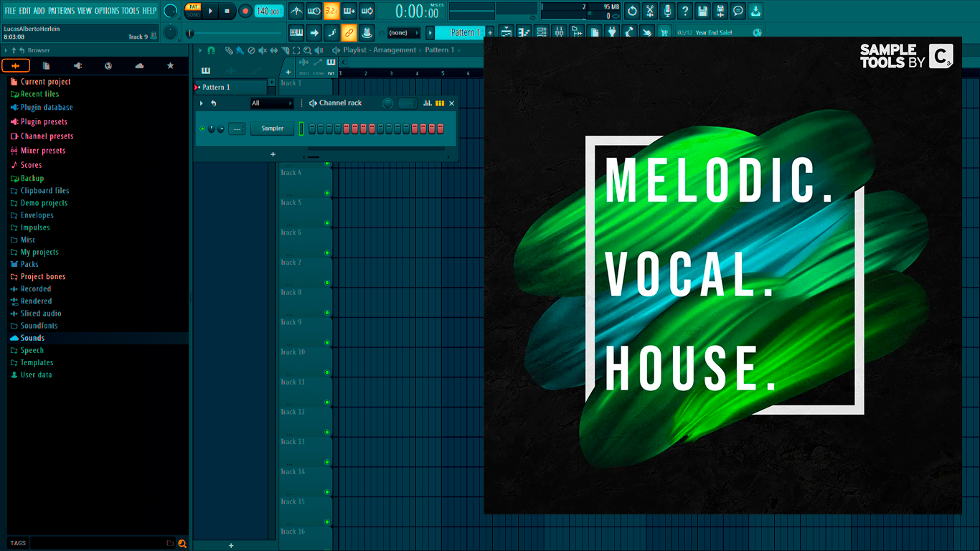Image resolution: width=980 pixels, height=551 pixels.
Task: Toggle the step edit mode icon
Action: pos(331,32)
